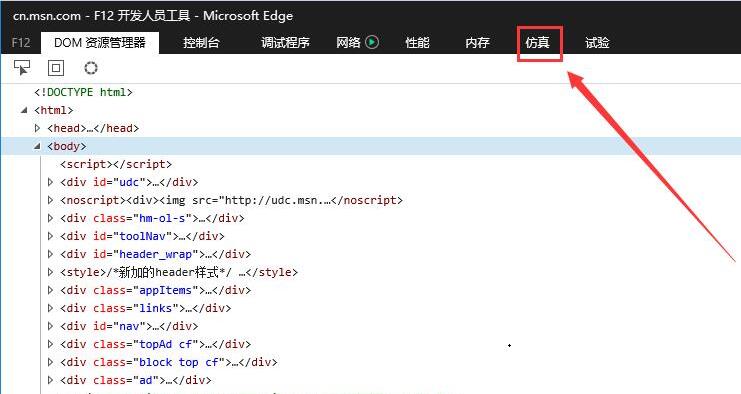Expand the noscript node triangle

click(51, 200)
